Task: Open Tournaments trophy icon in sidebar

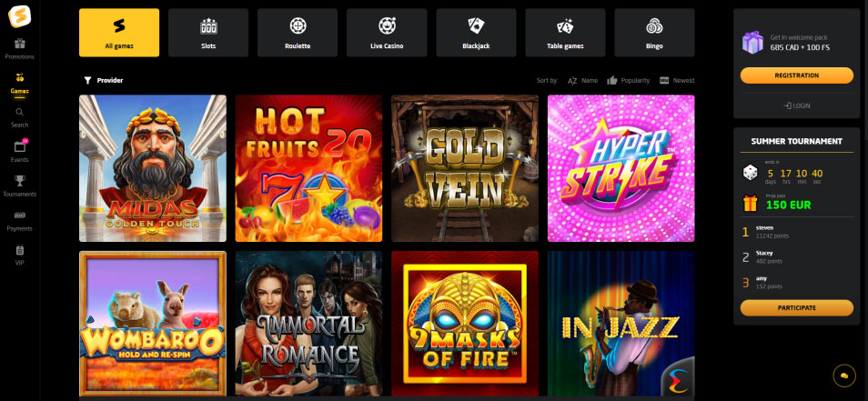Action: (20, 181)
